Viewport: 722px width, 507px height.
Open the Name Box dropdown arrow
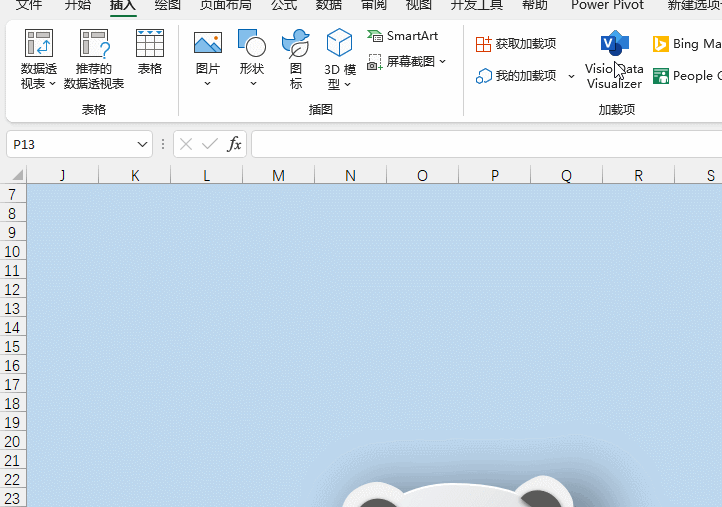tap(142, 145)
